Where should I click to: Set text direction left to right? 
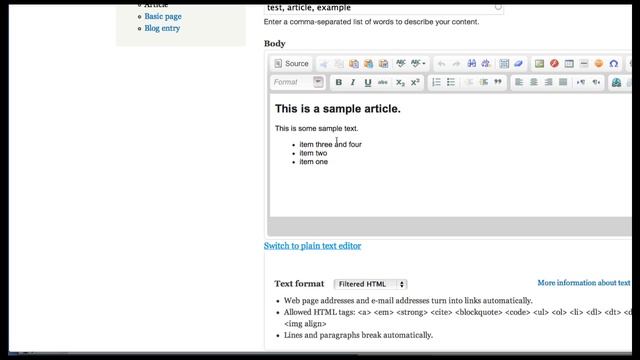pyautogui.click(x=581, y=82)
